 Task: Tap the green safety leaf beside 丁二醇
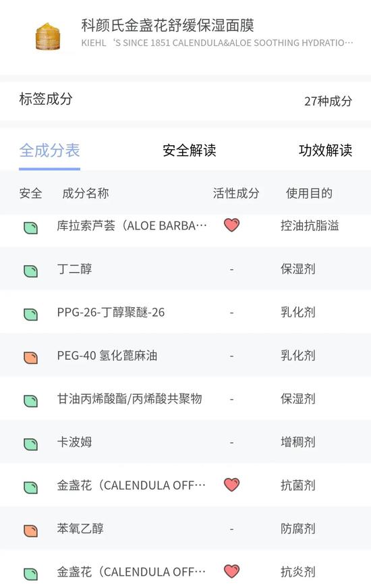[30, 271]
